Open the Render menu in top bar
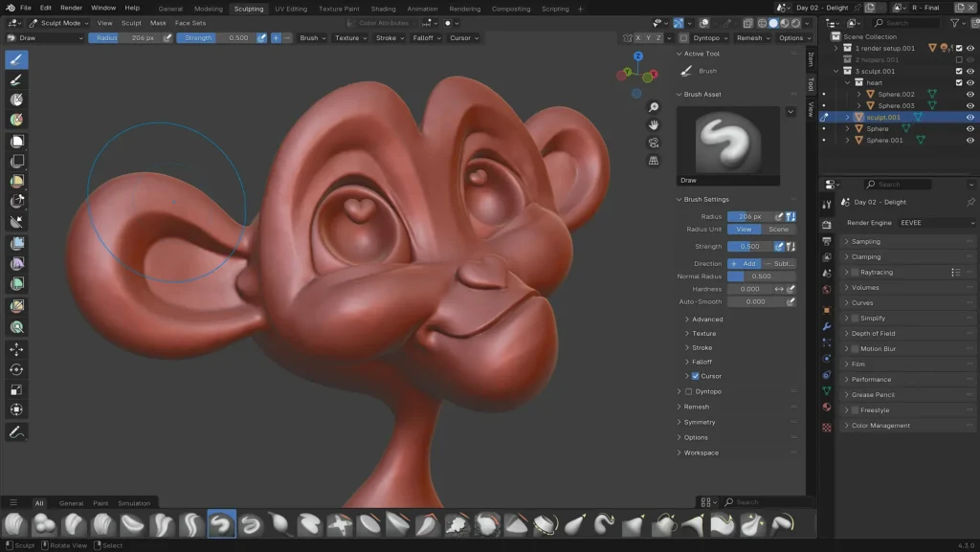980x552 pixels. pyautogui.click(x=72, y=8)
